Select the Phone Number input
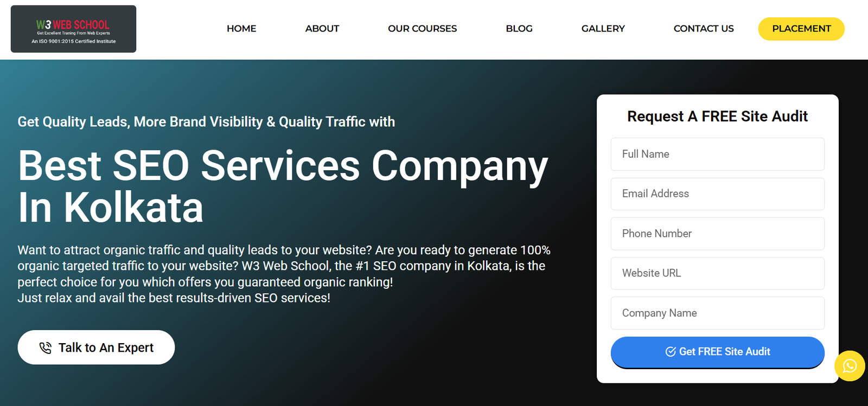The width and height of the screenshot is (868, 406). (717, 234)
